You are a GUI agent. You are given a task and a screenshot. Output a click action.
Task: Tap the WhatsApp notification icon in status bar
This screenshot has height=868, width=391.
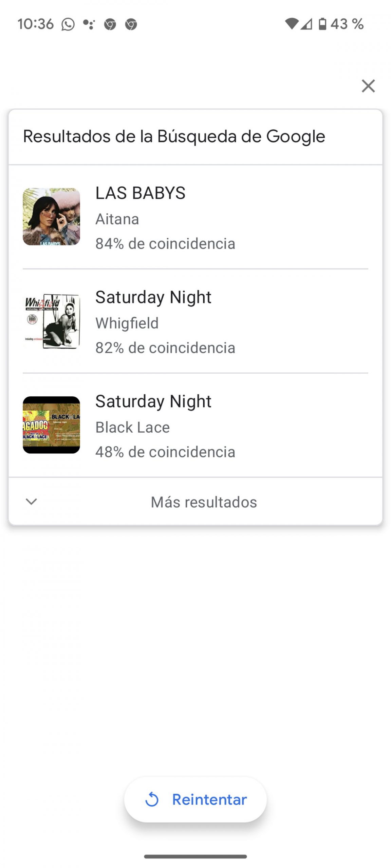pyautogui.click(x=68, y=24)
